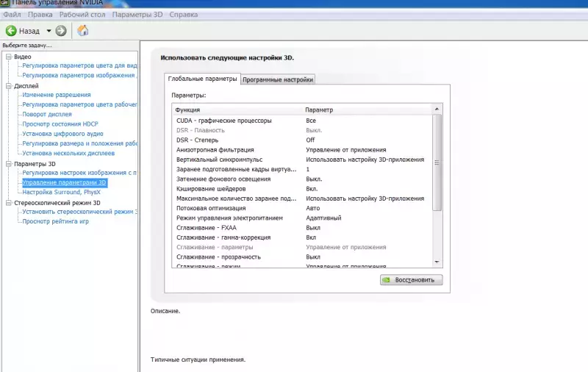Screen dimensions: 588x372
Task: Select Сглаживание - гамма-коррекция row
Action: click(x=302, y=237)
